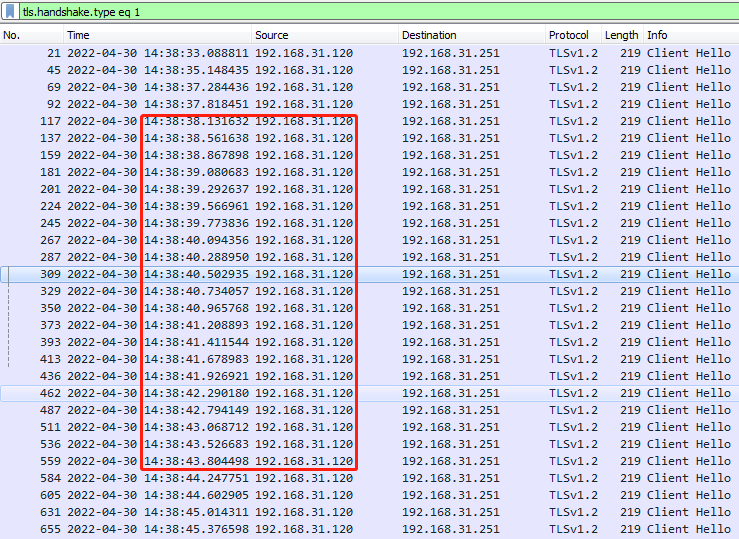Select packet number 201
This screenshot has height=539, width=739.
point(370,189)
